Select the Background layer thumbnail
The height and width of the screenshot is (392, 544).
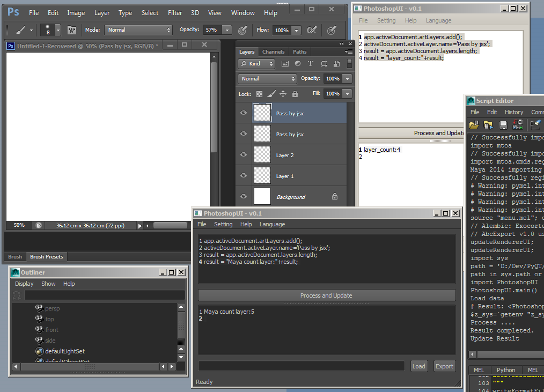[x=262, y=196]
